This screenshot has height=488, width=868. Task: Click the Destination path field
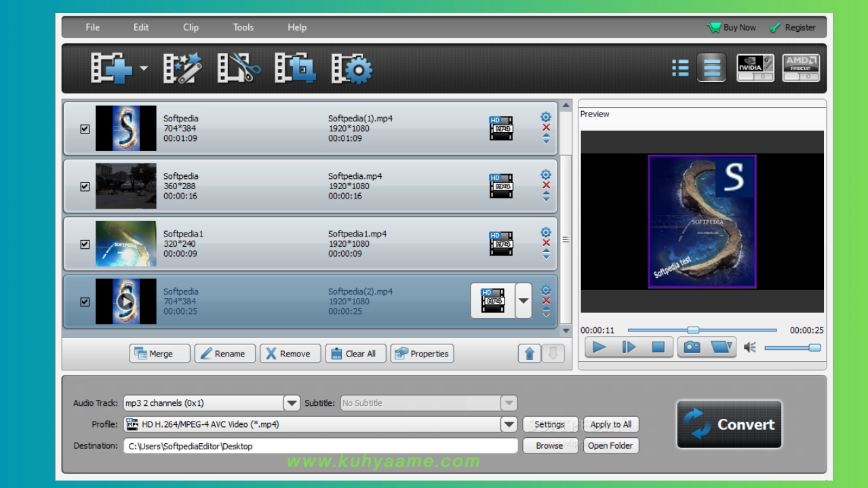(321, 446)
